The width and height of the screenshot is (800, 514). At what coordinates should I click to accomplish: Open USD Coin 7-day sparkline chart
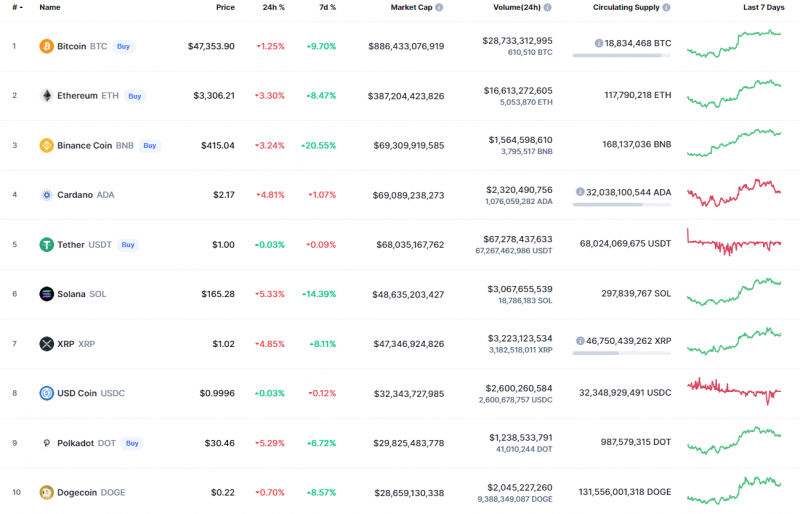[x=734, y=391]
